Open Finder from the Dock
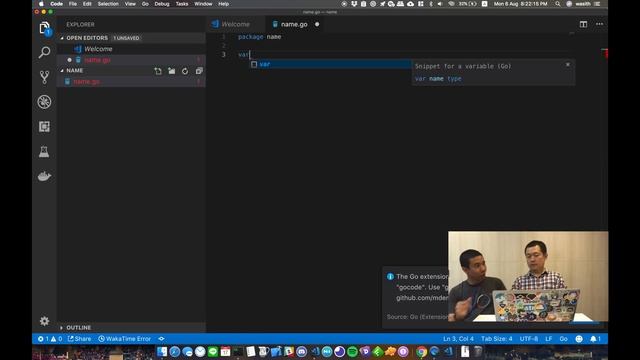 tap(162, 351)
